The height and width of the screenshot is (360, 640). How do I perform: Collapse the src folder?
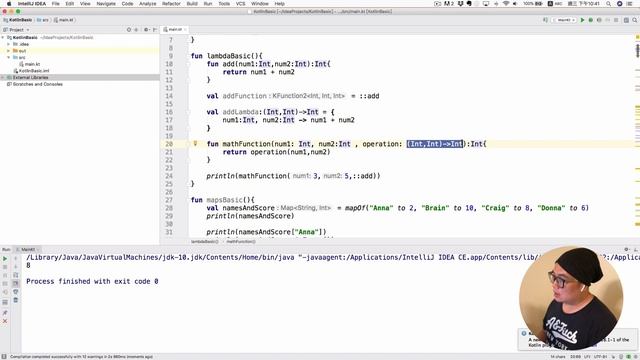[x=9, y=58]
